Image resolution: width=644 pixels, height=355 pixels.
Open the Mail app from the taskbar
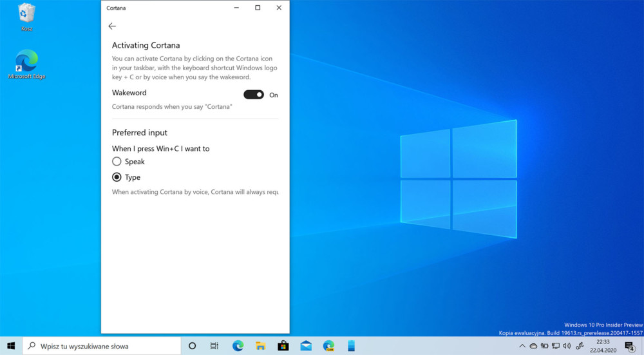click(x=306, y=346)
